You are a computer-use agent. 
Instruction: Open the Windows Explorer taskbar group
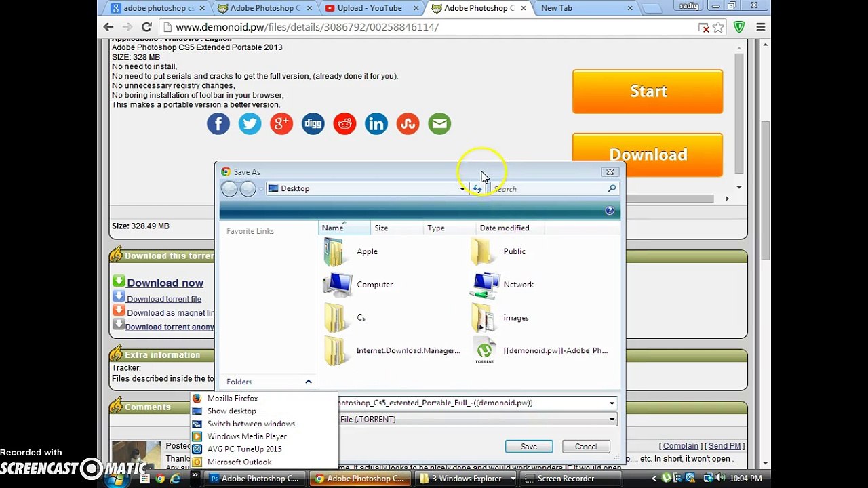click(467, 479)
